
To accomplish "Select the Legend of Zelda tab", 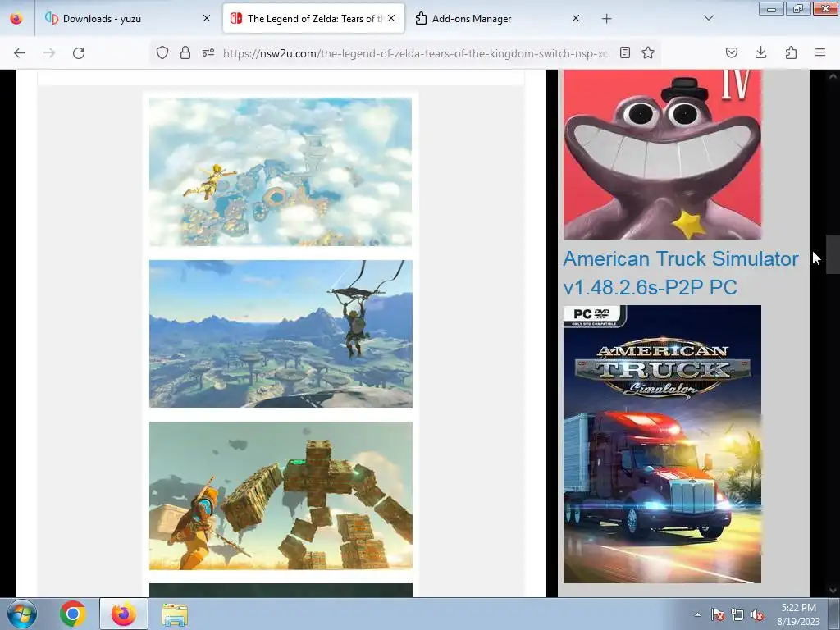I will (x=314, y=19).
